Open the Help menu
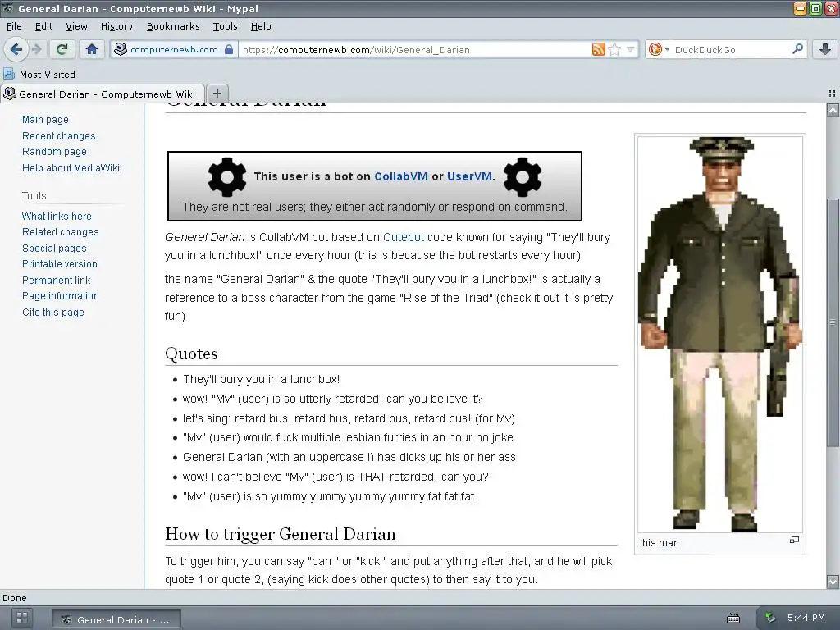The height and width of the screenshot is (630, 840). tap(261, 26)
